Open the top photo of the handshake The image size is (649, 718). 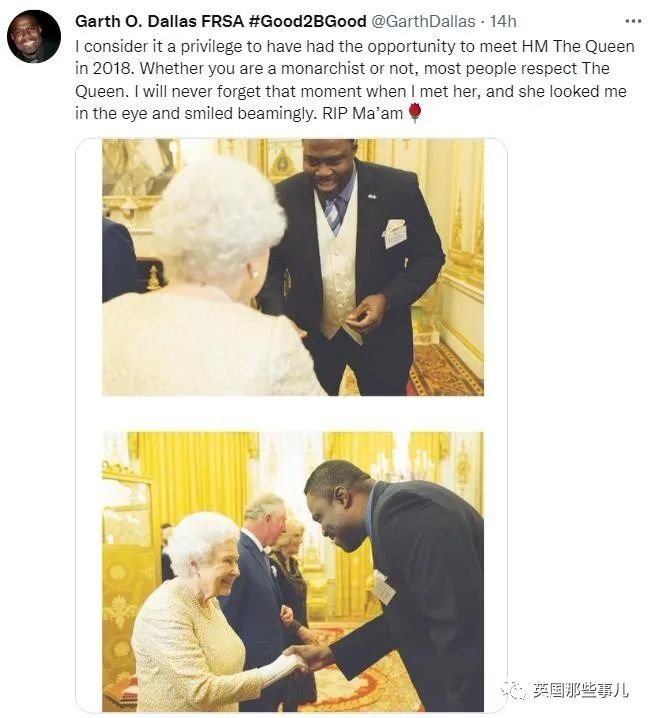(293, 267)
